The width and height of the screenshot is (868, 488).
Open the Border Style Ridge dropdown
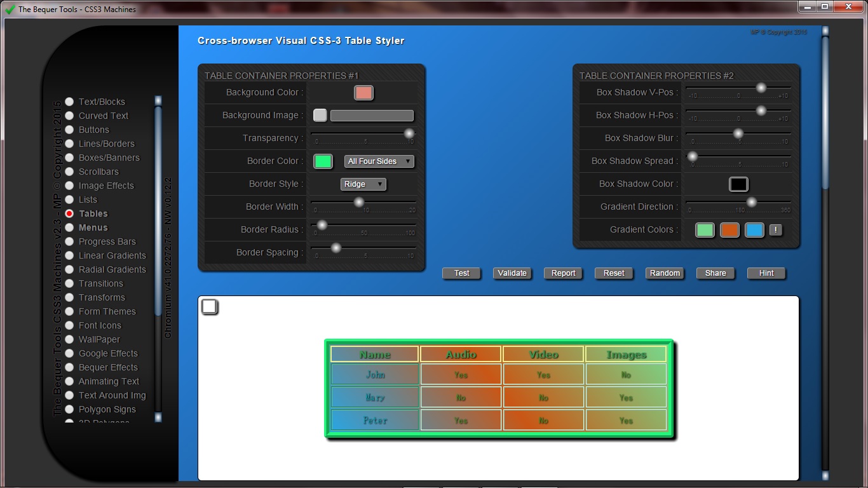363,184
